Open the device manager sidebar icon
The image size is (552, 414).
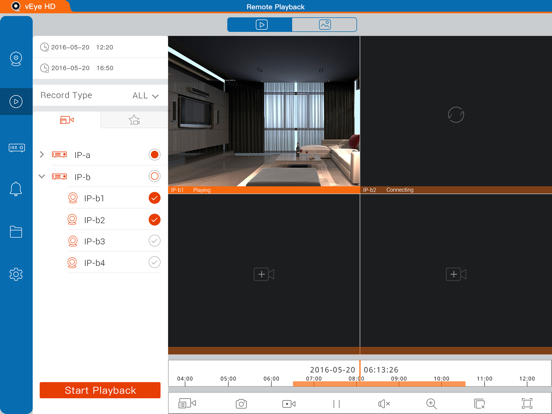pyautogui.click(x=16, y=148)
